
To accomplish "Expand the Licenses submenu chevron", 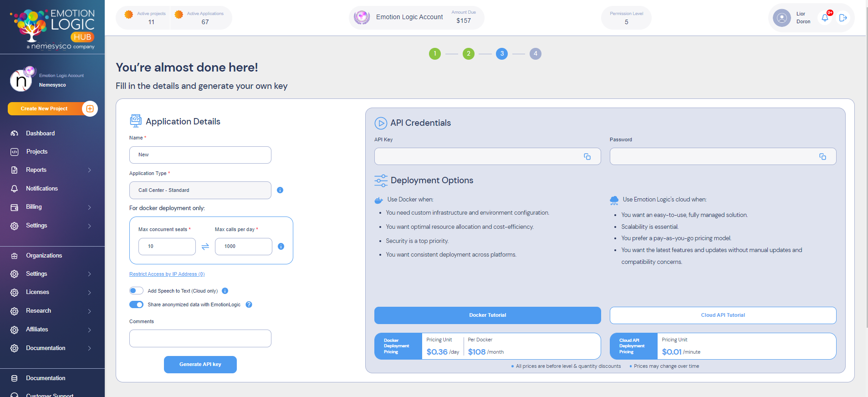I will (90, 292).
